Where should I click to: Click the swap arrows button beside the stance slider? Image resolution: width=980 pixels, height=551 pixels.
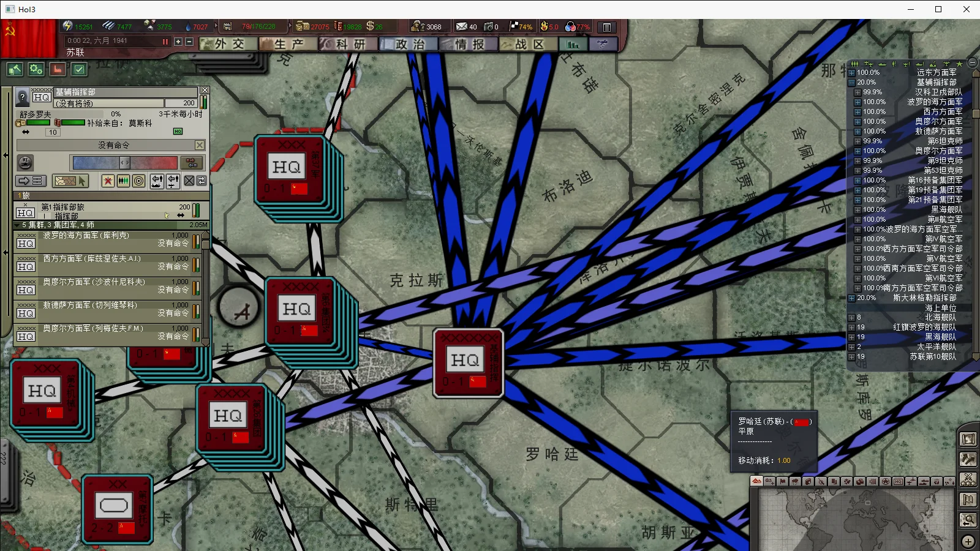point(192,162)
